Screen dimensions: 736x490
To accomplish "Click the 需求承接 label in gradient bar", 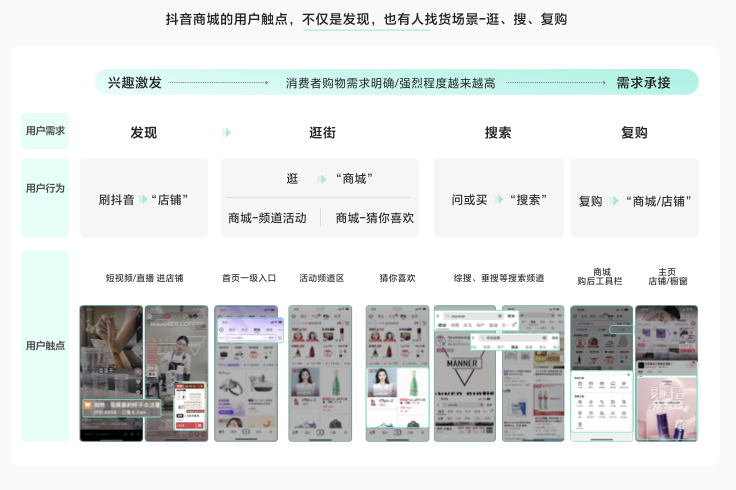I will tap(643, 83).
